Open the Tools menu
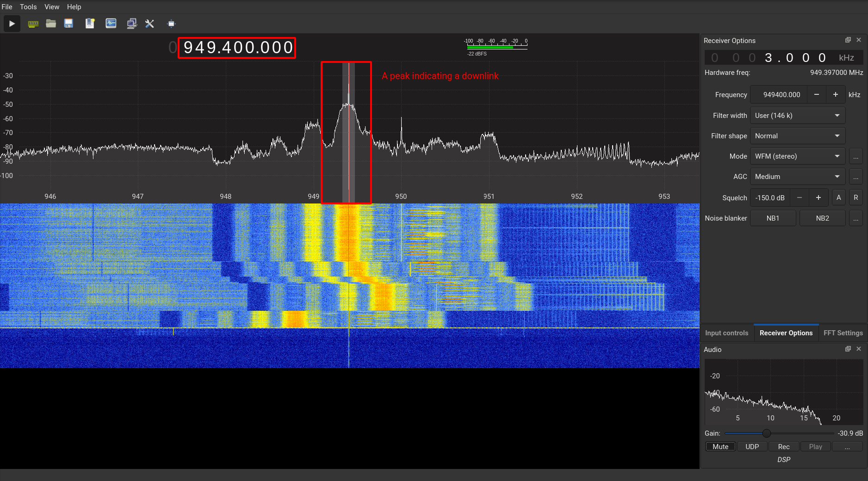Image resolution: width=868 pixels, height=481 pixels. [x=28, y=7]
